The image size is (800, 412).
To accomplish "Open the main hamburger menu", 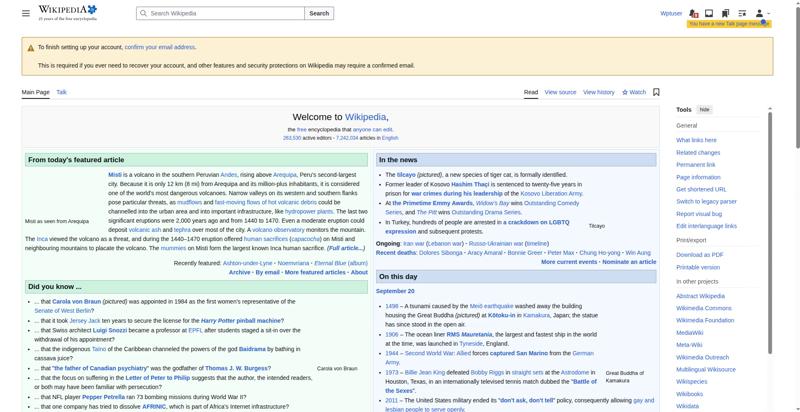I will [x=26, y=13].
